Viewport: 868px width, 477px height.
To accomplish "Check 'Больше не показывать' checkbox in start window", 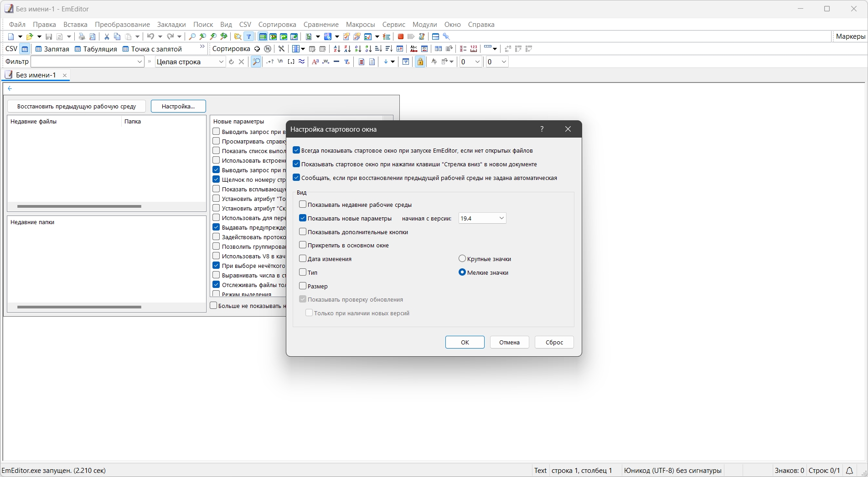I will click(x=213, y=306).
